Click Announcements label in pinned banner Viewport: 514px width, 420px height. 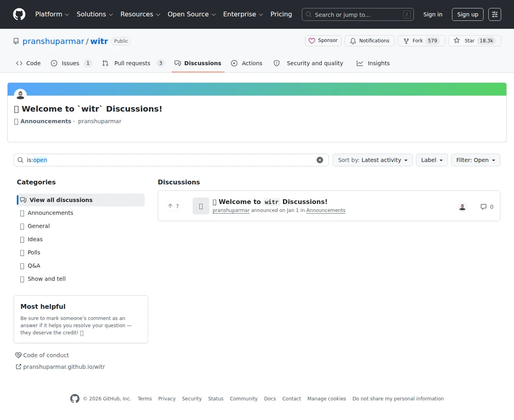point(46,121)
